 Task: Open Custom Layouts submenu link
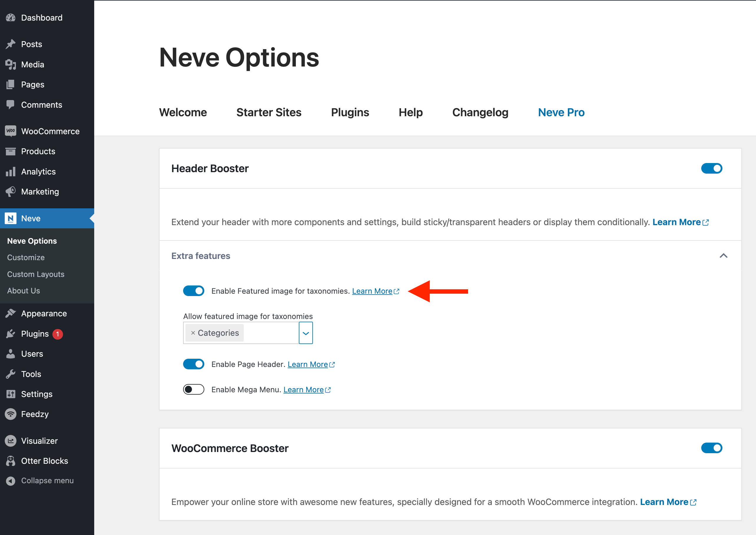[x=36, y=274]
